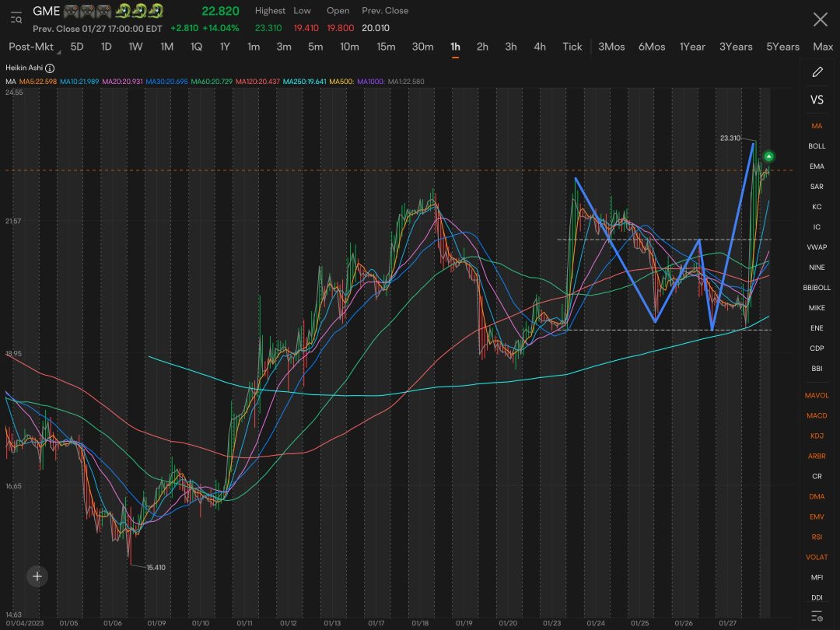
Task: Toggle the BBIBOLL indicator
Action: (x=817, y=288)
